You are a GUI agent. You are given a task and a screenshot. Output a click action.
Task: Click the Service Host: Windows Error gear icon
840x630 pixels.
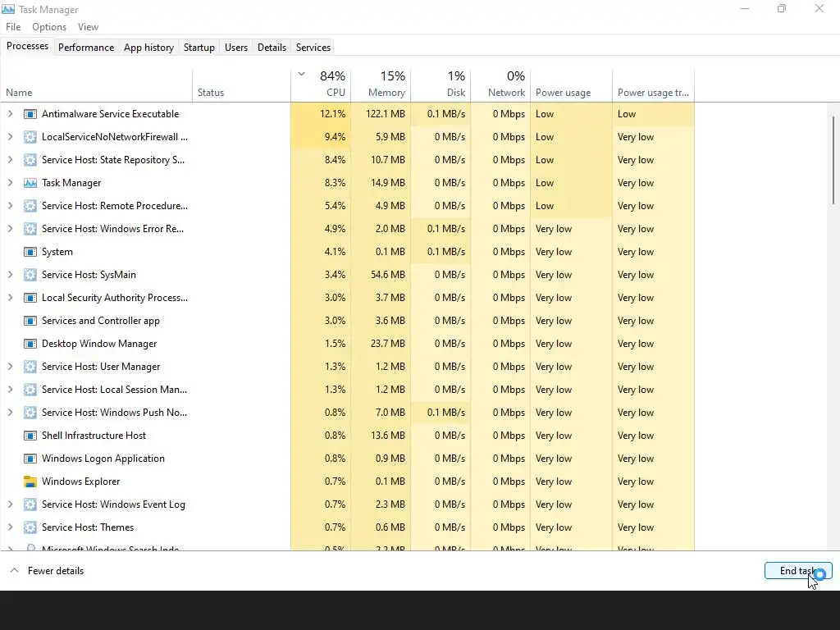point(30,229)
